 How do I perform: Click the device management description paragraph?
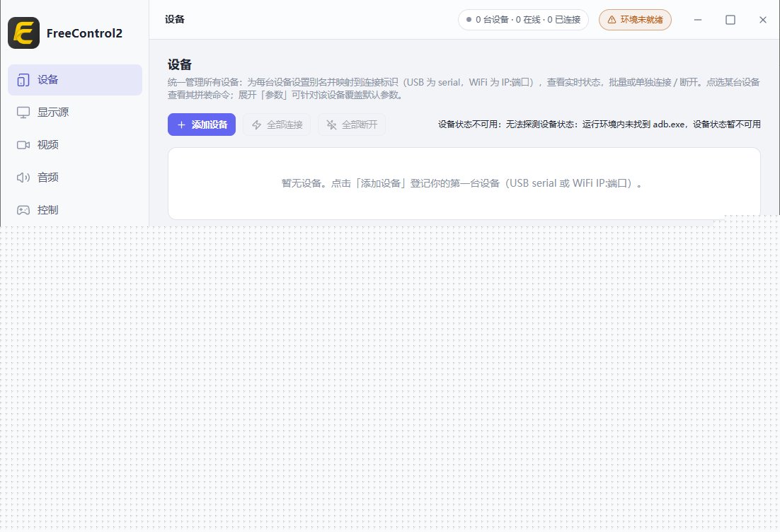pyautogui.click(x=464, y=88)
